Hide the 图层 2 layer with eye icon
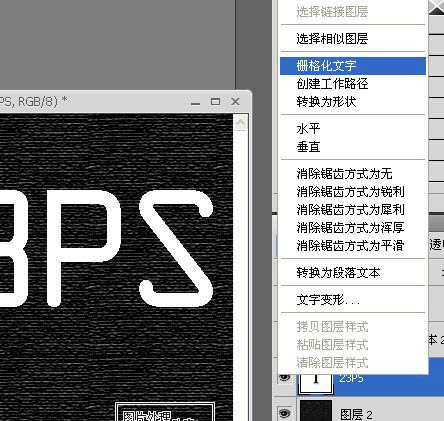The image size is (444, 421). pyautogui.click(x=284, y=414)
